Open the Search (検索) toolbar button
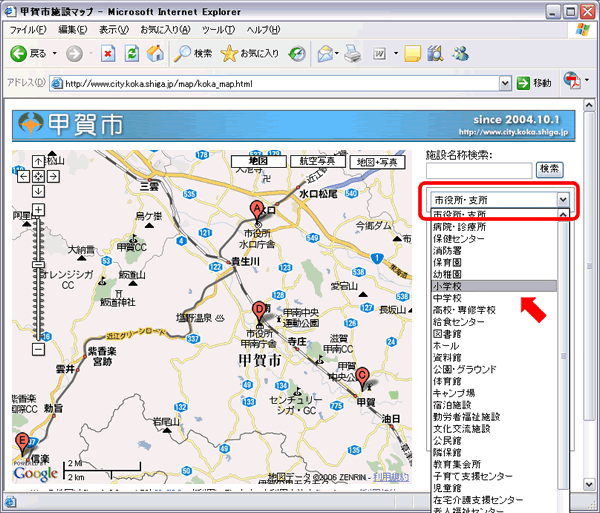 pos(193,54)
